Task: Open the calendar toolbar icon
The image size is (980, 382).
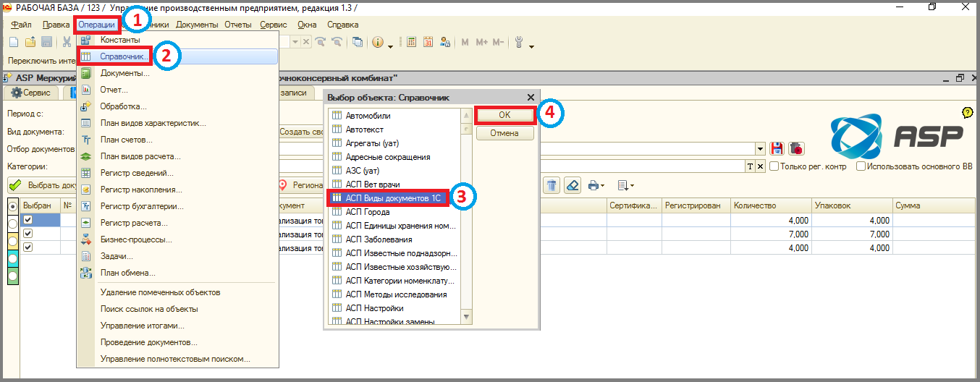Action: coord(428,42)
